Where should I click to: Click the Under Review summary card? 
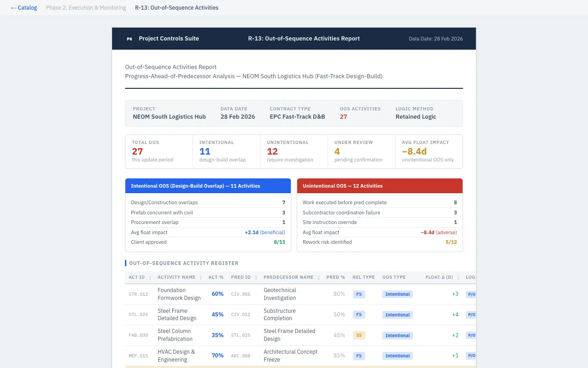[361, 151]
